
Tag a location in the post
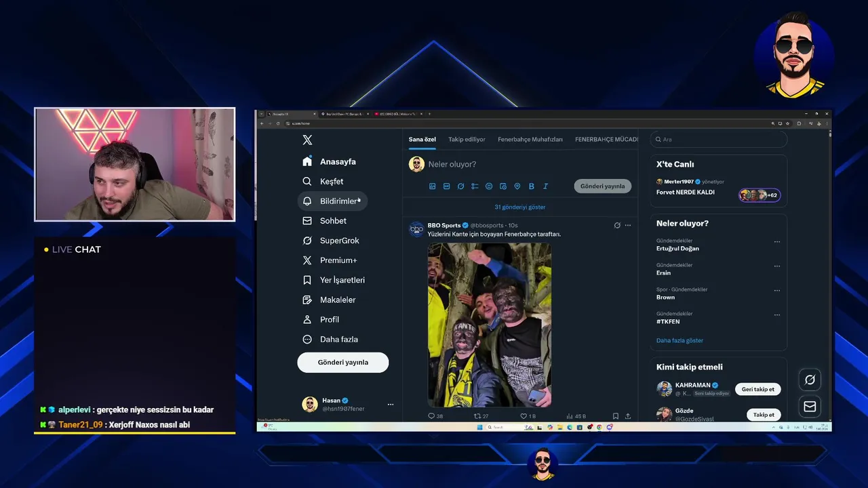[517, 186]
